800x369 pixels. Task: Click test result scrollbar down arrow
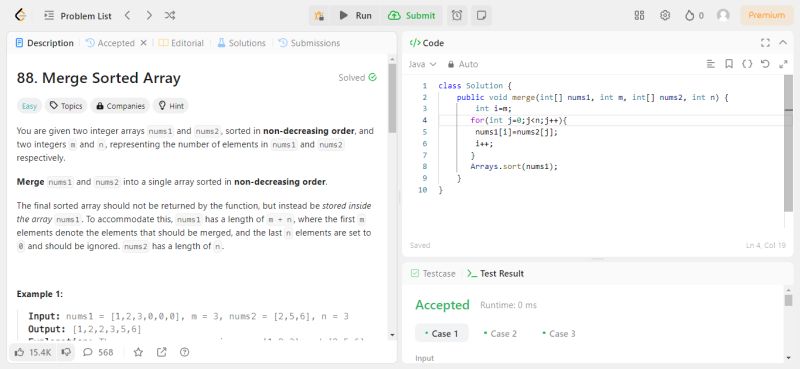(x=788, y=358)
